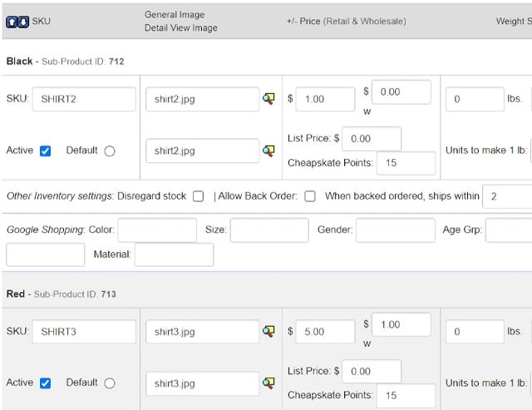Click the Red wholesale price field showing 1.00
Screen dimensions: 532x410
coord(401,324)
